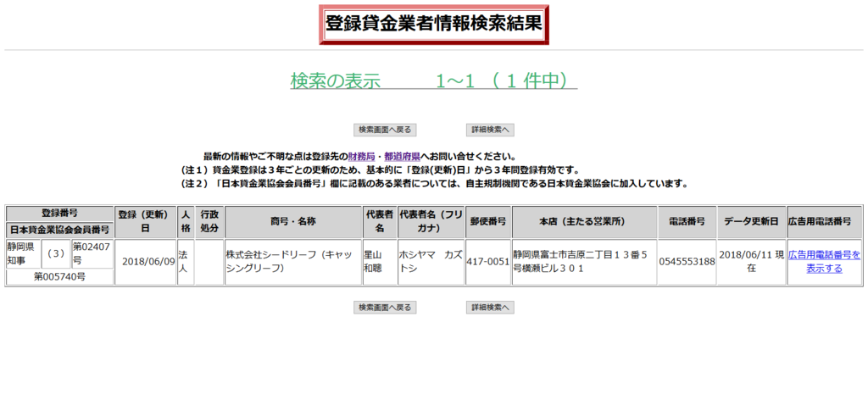Click the （3） renewal count cell
This screenshot has width=868, height=411.
(x=56, y=254)
